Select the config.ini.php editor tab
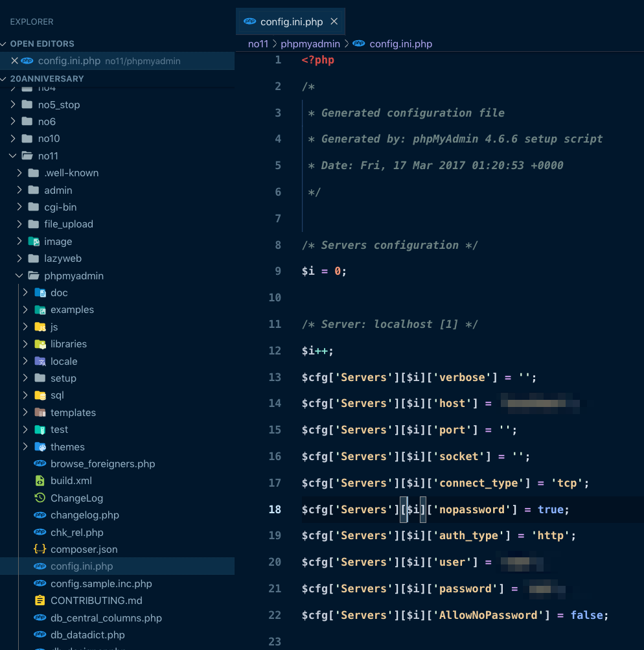The image size is (644, 650). (x=290, y=21)
